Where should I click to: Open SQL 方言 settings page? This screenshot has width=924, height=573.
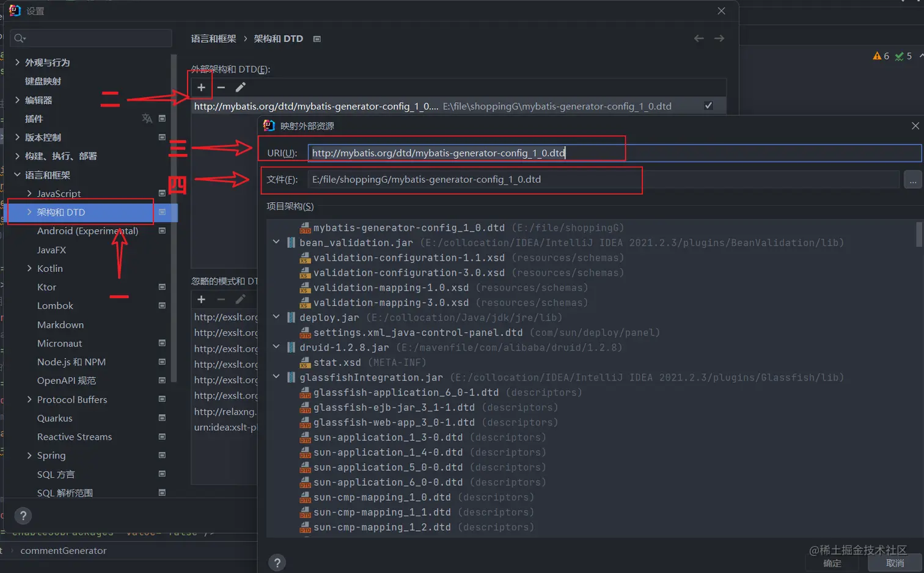coord(56,474)
